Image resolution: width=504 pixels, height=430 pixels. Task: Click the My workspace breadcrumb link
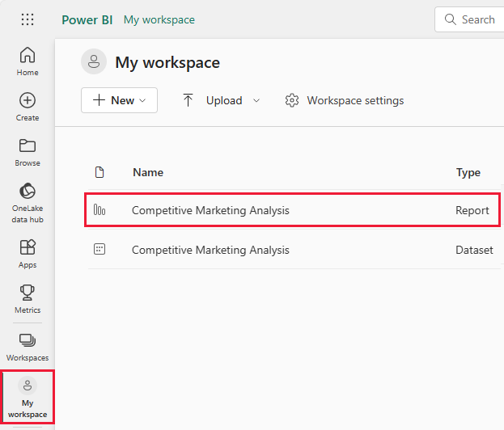[x=159, y=19]
